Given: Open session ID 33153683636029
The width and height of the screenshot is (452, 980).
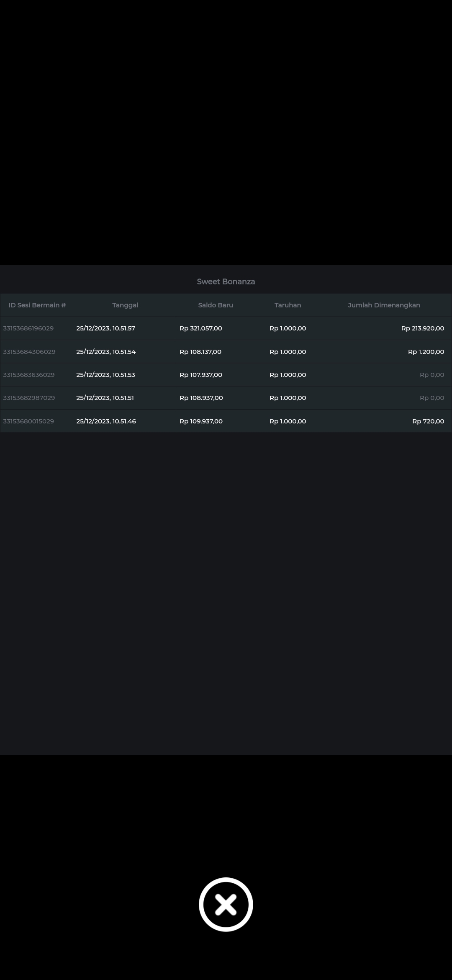Looking at the screenshot, I should pos(29,375).
